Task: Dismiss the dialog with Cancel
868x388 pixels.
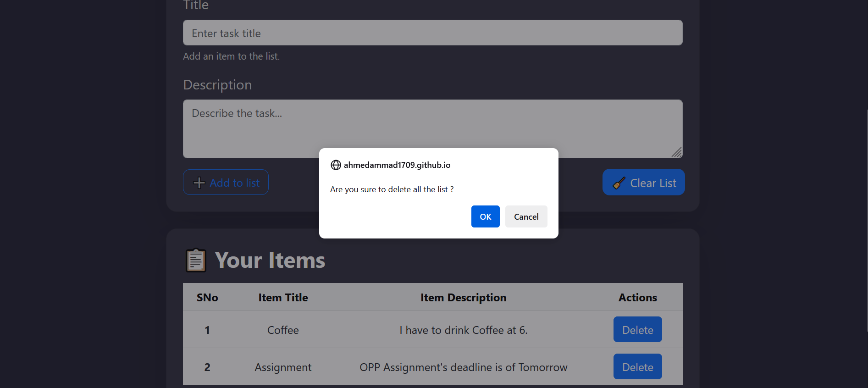Action: coord(526,216)
